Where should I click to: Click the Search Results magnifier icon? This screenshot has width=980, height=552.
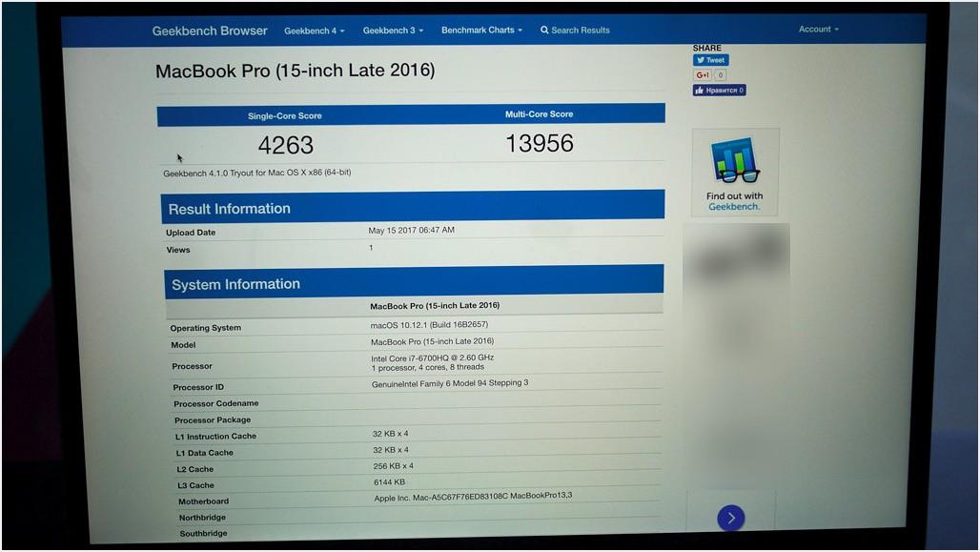coord(544,31)
